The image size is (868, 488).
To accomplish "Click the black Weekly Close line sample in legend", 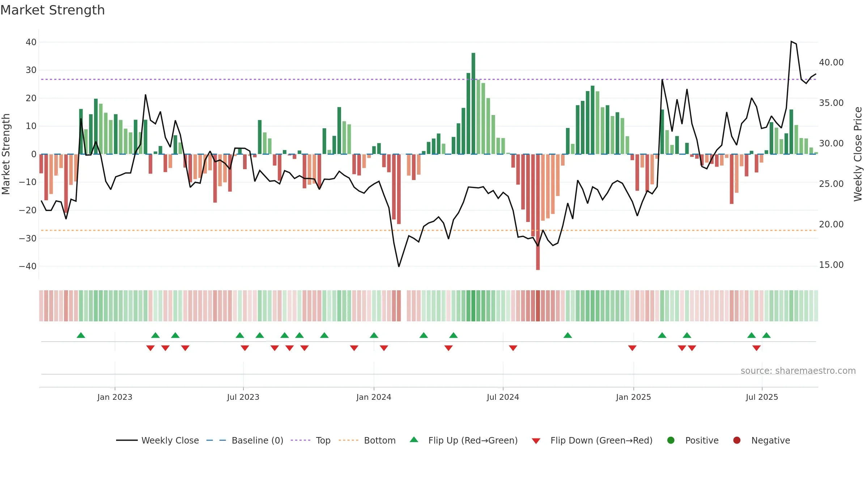I will [x=127, y=440].
